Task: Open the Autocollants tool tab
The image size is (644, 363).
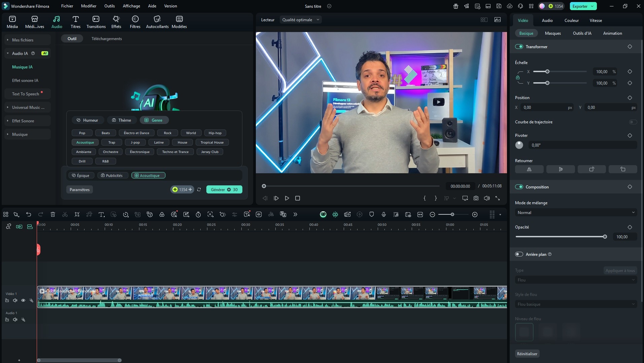Action: click(157, 22)
